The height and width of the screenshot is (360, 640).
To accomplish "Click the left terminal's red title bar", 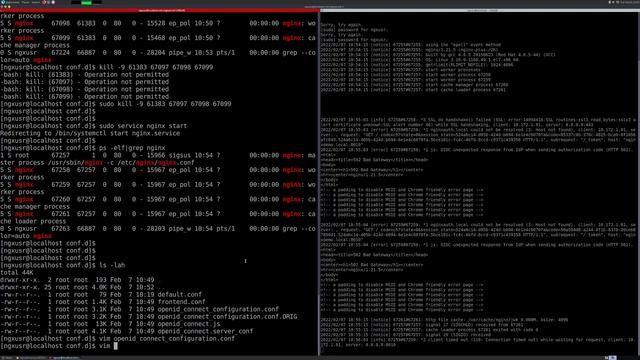I will pyautogui.click(x=159, y=11).
